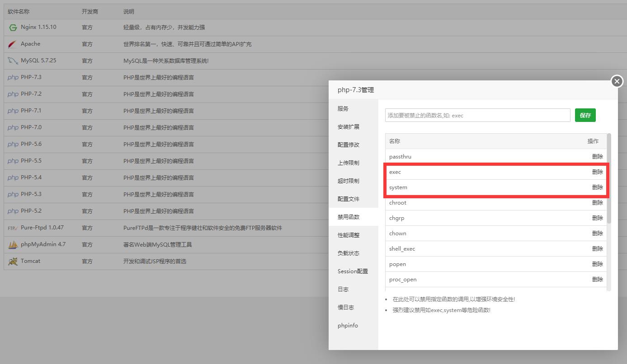Click the Apache feather icon
627x364 pixels.
click(13, 44)
